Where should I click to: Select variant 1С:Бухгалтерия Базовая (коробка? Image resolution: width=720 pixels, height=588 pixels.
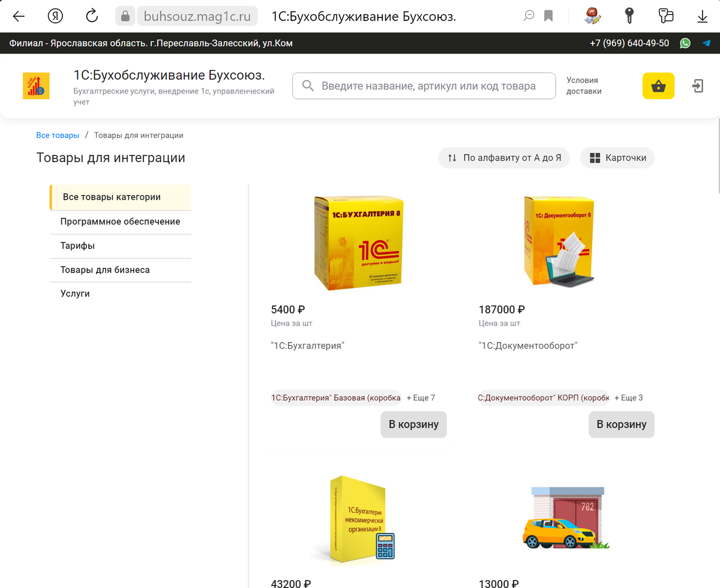click(336, 397)
